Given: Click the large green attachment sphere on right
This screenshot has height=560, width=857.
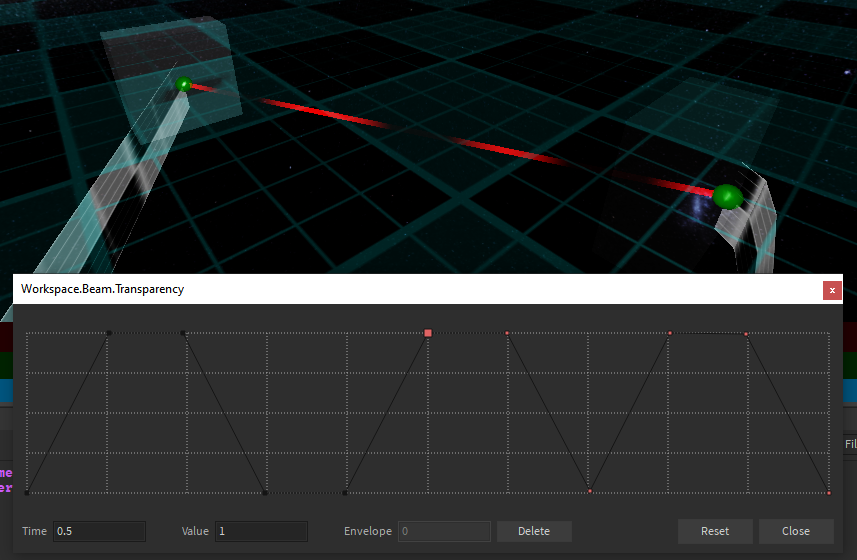Looking at the screenshot, I should pos(727,197).
